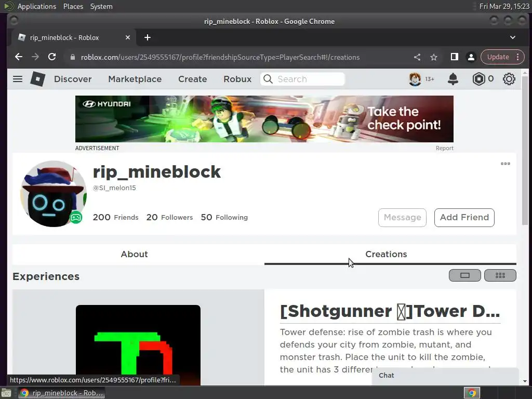Go to Marketplace
532x399 pixels.
point(135,79)
